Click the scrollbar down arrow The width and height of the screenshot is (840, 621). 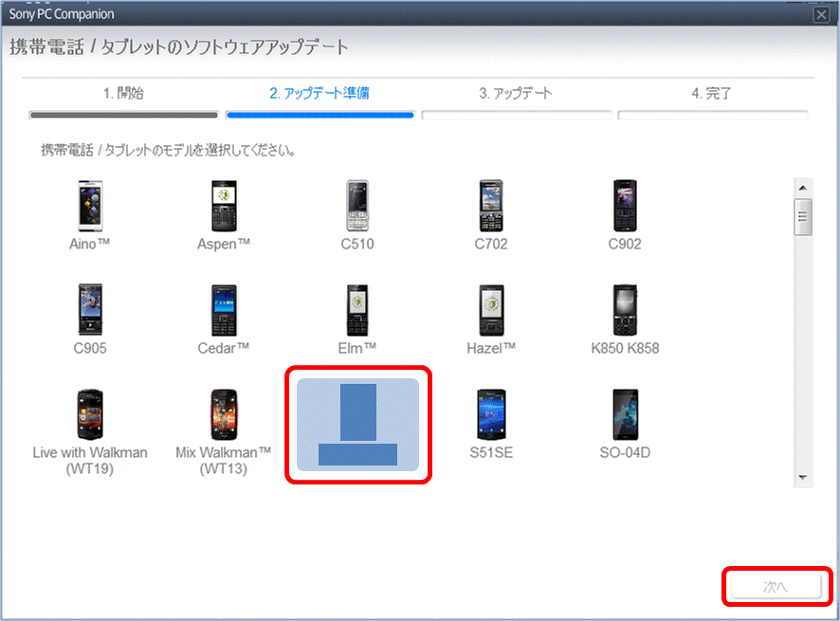802,478
